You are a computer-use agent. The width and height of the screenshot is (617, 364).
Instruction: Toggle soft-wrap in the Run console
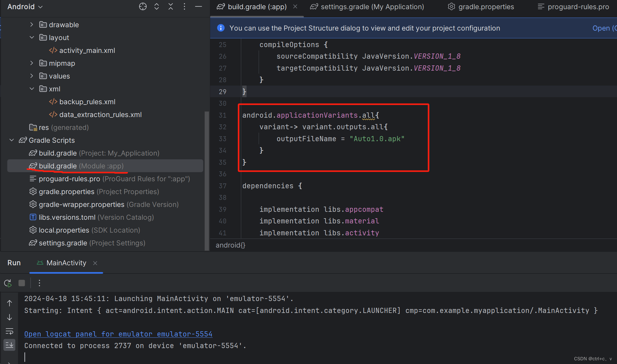click(x=9, y=331)
